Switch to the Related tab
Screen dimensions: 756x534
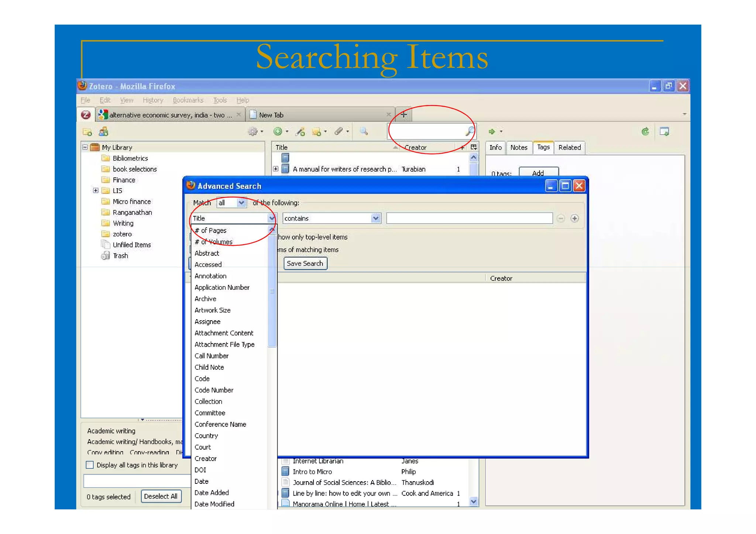(570, 147)
